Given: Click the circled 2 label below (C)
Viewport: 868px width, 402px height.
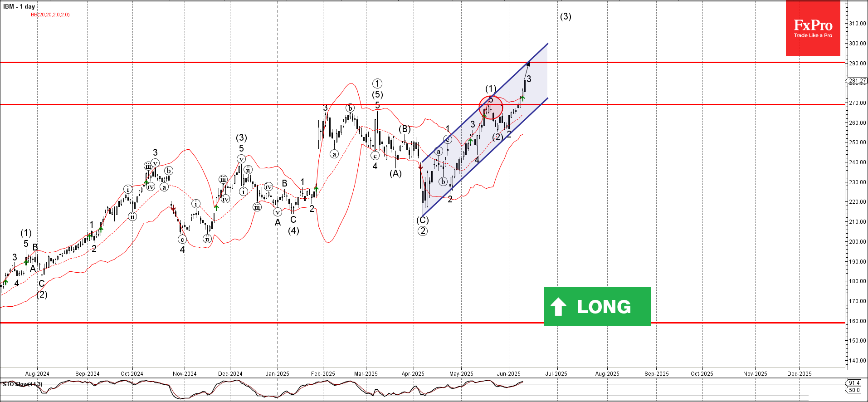Looking at the screenshot, I should (423, 231).
